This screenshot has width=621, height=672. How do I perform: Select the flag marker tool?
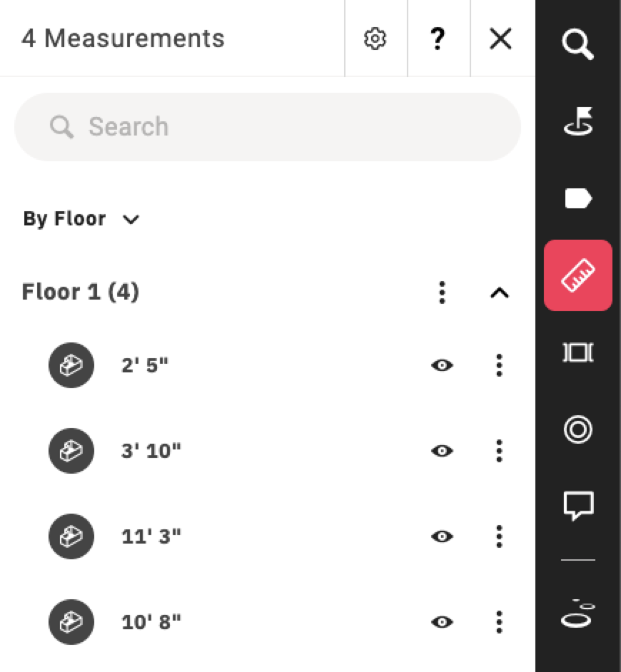tap(578, 121)
